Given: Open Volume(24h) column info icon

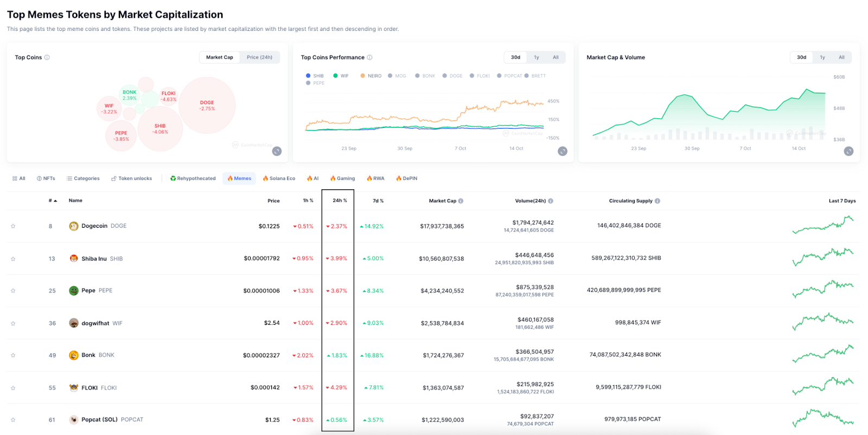Looking at the screenshot, I should 551,201.
